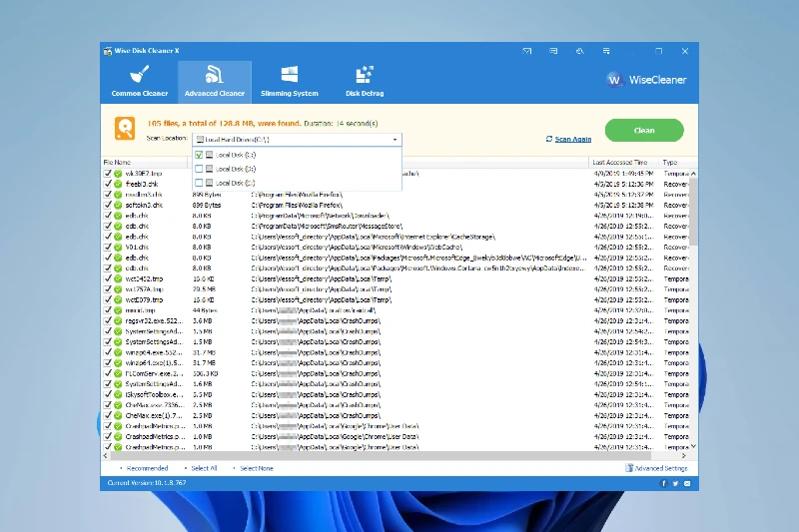Click green status icon for FLComServ.exe
The height and width of the screenshot is (532, 799).
(118, 373)
